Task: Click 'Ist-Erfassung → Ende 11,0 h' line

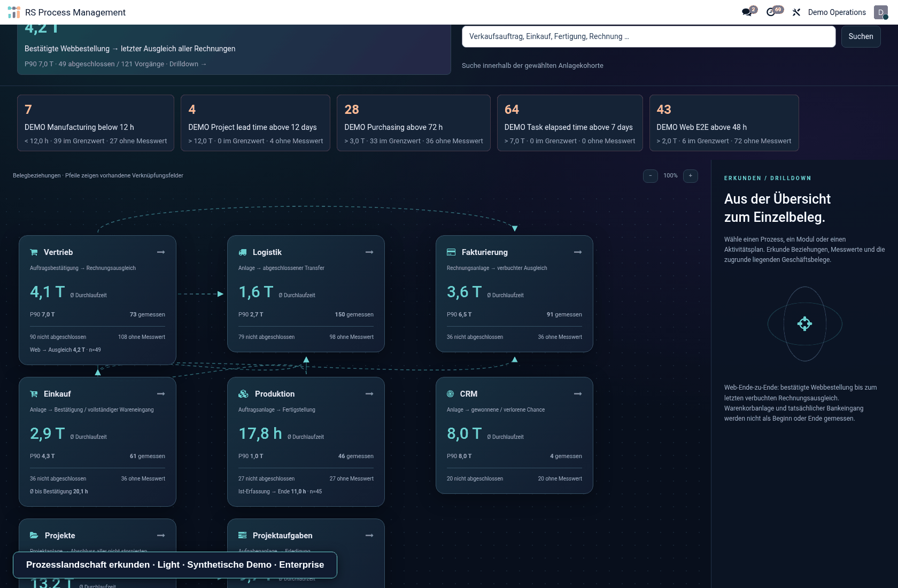Action: (280, 492)
